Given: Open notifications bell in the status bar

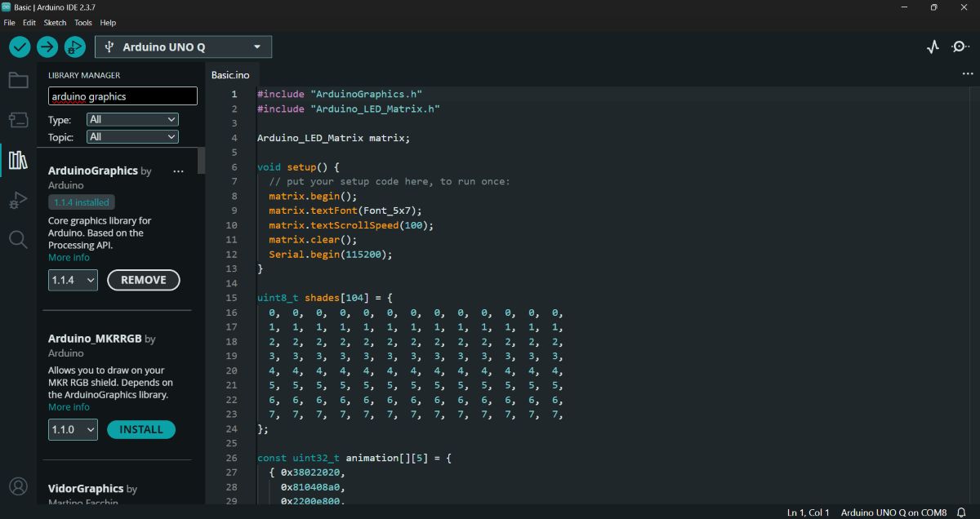Looking at the screenshot, I should click(x=961, y=512).
